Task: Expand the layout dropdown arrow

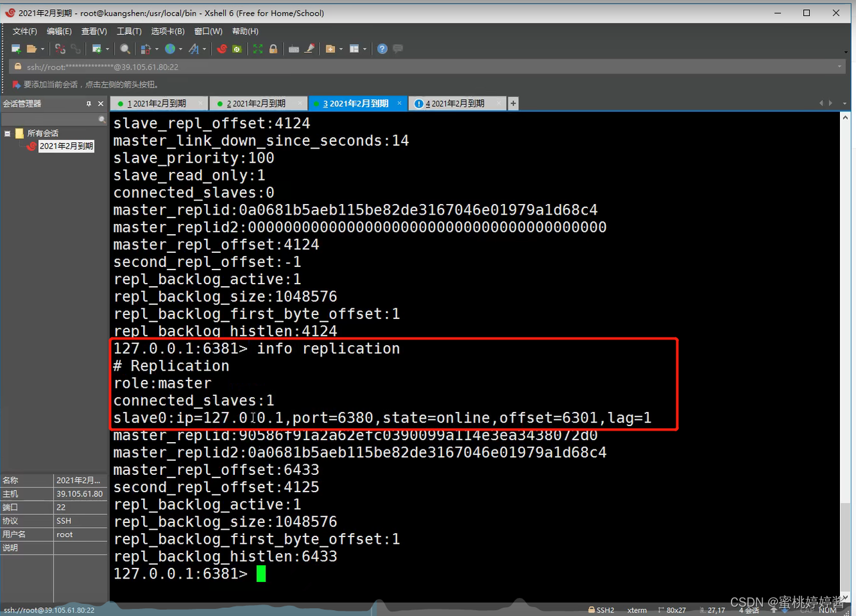Action: pos(364,49)
